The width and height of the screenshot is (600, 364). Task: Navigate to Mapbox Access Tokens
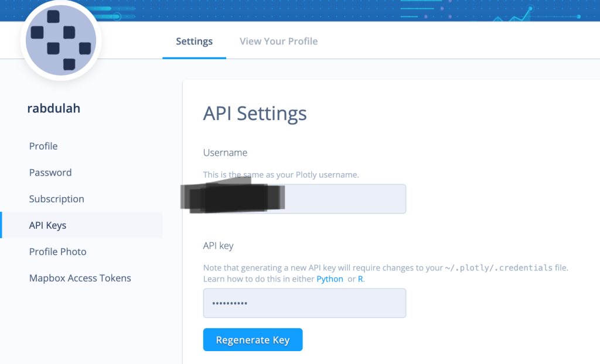[80, 278]
